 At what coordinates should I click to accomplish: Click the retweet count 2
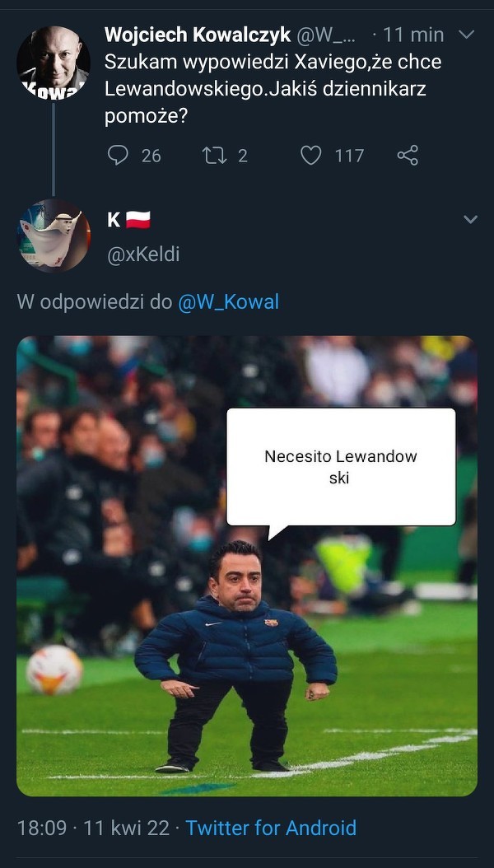pyautogui.click(x=242, y=156)
